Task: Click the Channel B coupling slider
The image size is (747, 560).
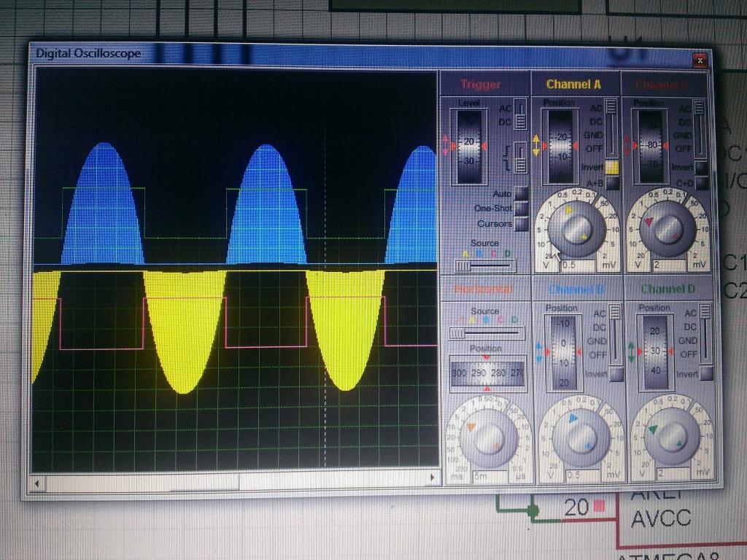Action: [615, 335]
